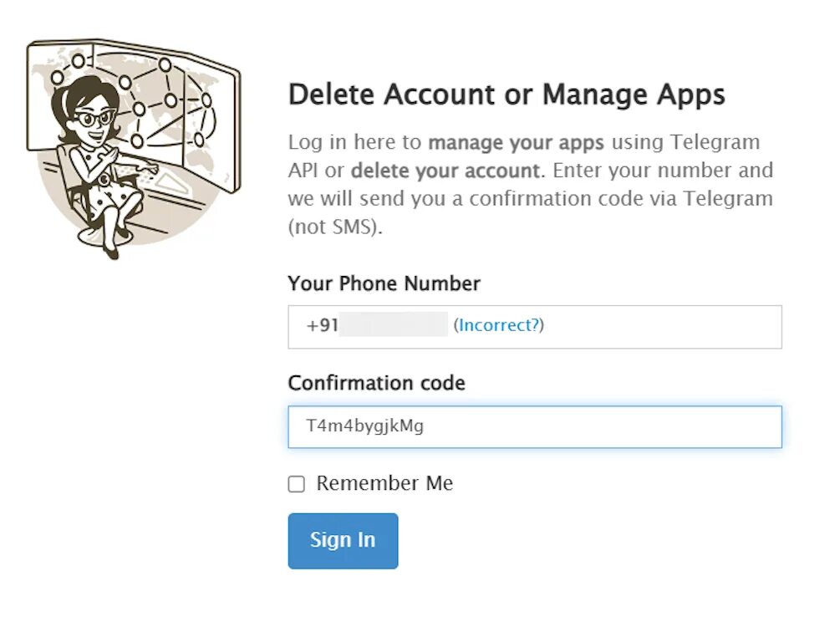The height and width of the screenshot is (627, 840).
Task: Click the "Delete Account or Manage Apps" heading
Action: point(507,94)
